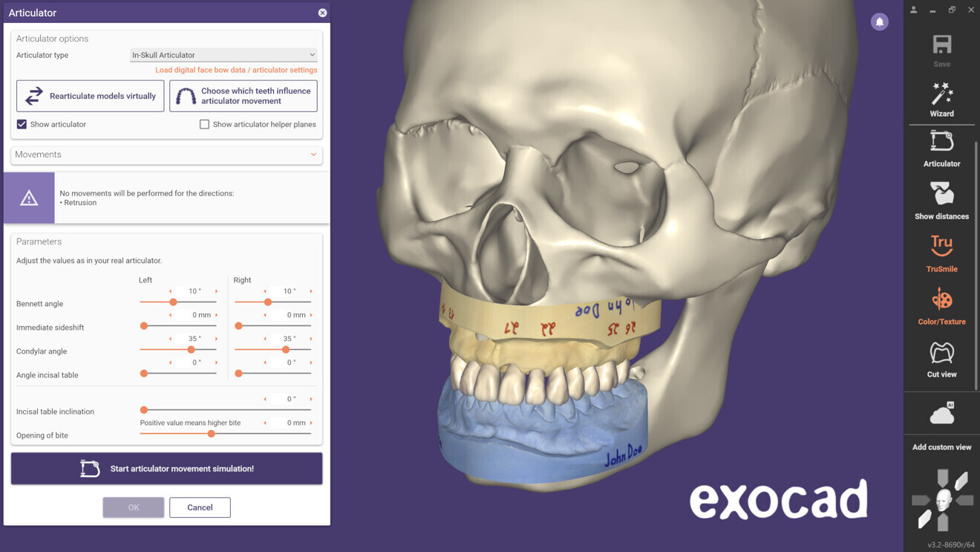Enable Show articulator helper planes
Screen dimensions: 980x552
tap(204, 124)
